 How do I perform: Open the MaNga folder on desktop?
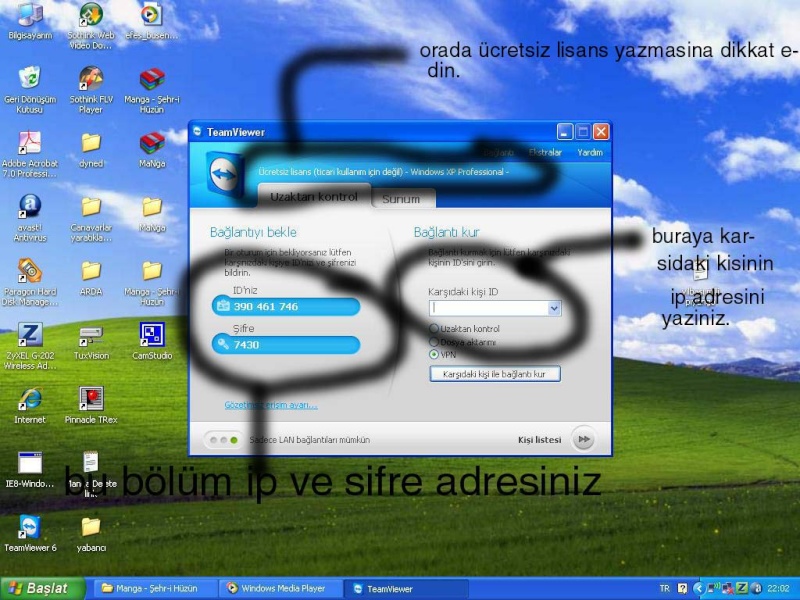pos(152,213)
